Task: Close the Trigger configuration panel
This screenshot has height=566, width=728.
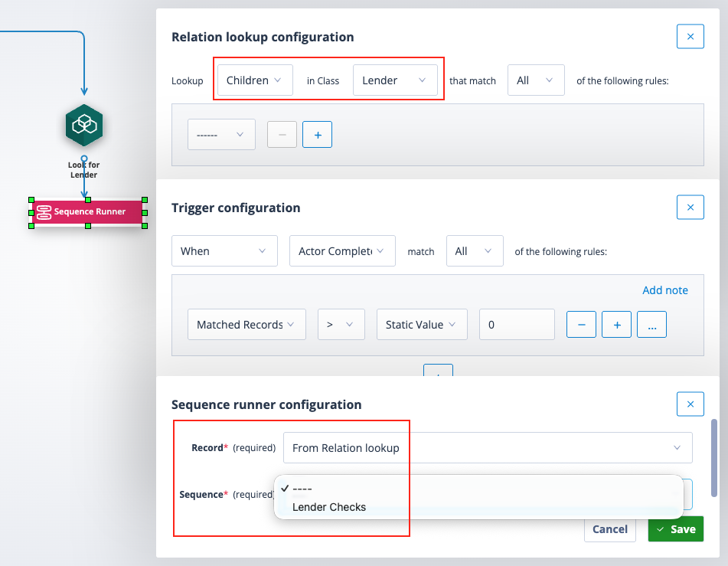Action: tap(690, 208)
